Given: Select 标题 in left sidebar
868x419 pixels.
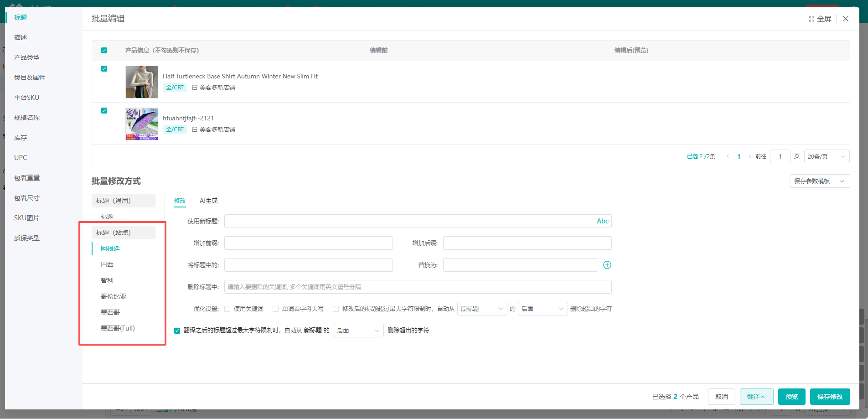Looking at the screenshot, I should (x=21, y=17).
